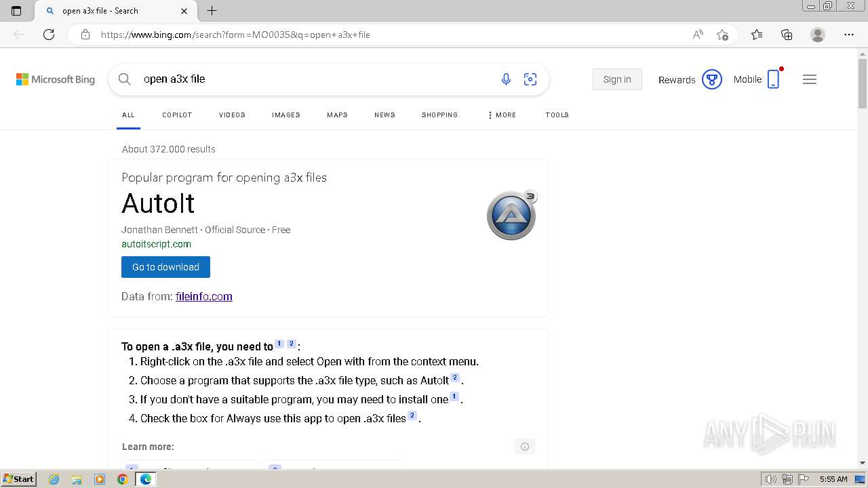Open the autoitscript.com link
This screenshot has width=868, height=488.
click(156, 244)
